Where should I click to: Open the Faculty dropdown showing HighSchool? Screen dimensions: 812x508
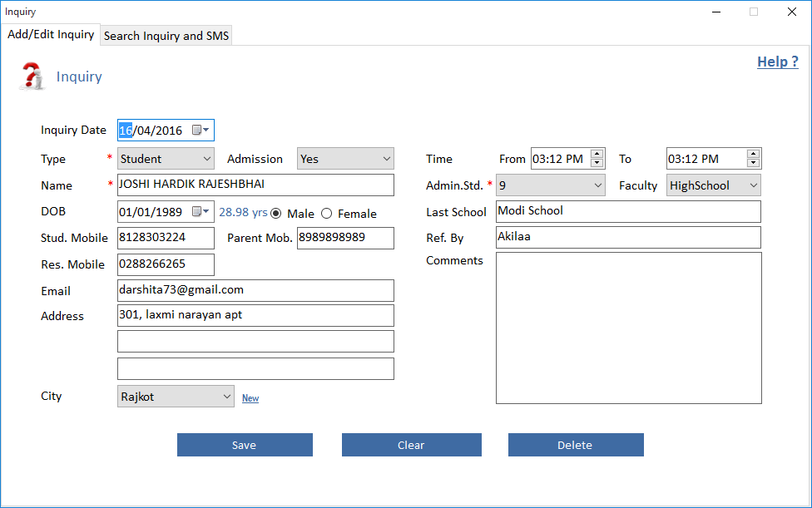pyautogui.click(x=753, y=185)
